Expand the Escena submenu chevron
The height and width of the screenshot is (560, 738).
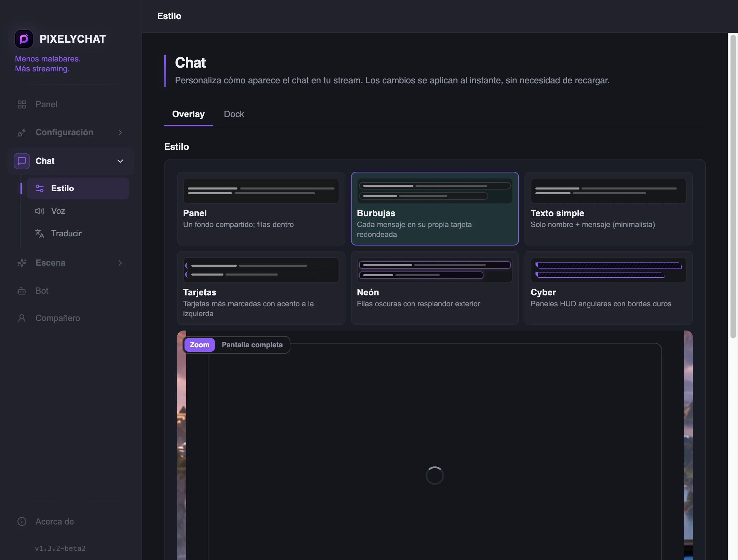120,263
